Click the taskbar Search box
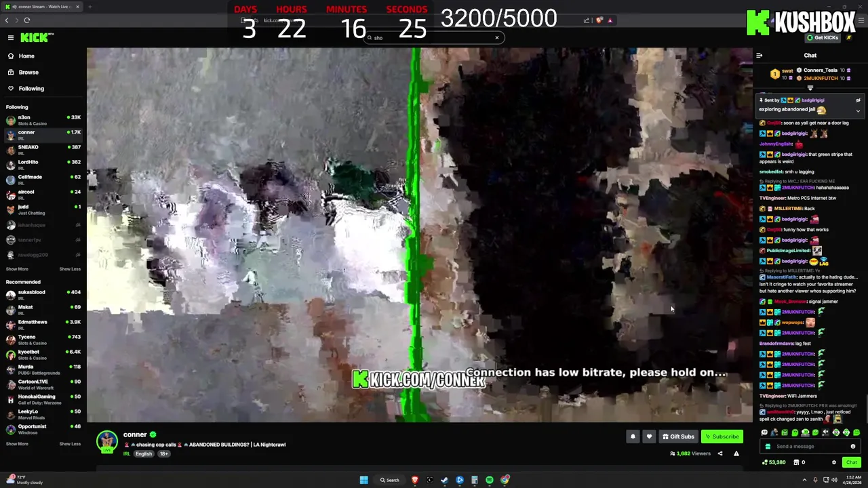Viewport: 868px width, 488px height. tap(390, 480)
